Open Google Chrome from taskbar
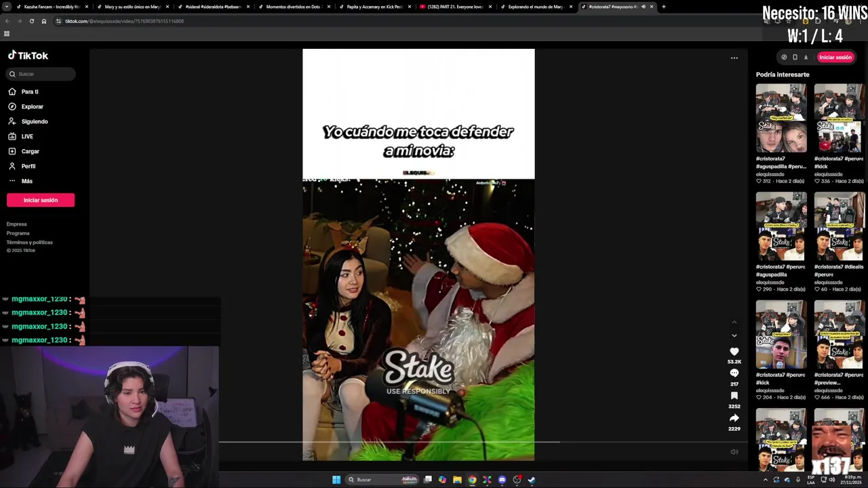This screenshot has width=868, height=488. (x=472, y=480)
